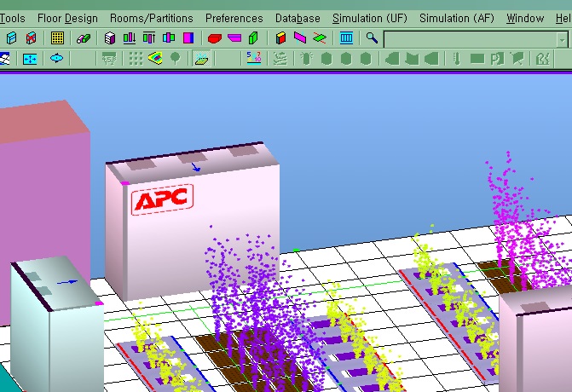
Task: Open the Simulation (AF) menu
Action: [x=456, y=18]
